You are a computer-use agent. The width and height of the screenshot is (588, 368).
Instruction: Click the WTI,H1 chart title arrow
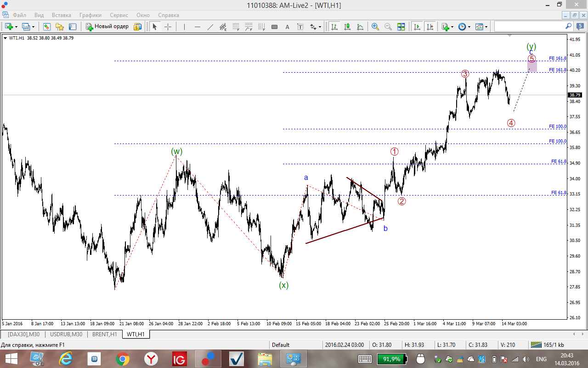coord(5,38)
